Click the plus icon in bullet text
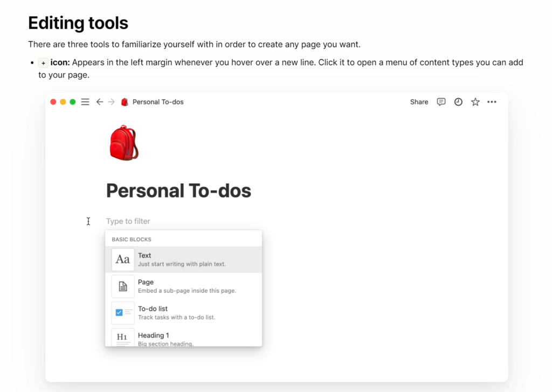Image resolution: width=552 pixels, height=392 pixels. [x=44, y=62]
